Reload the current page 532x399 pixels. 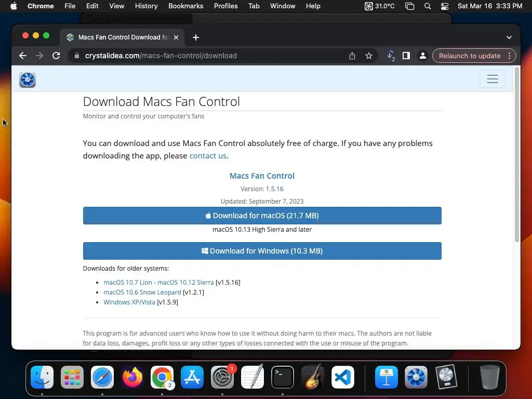coord(56,56)
